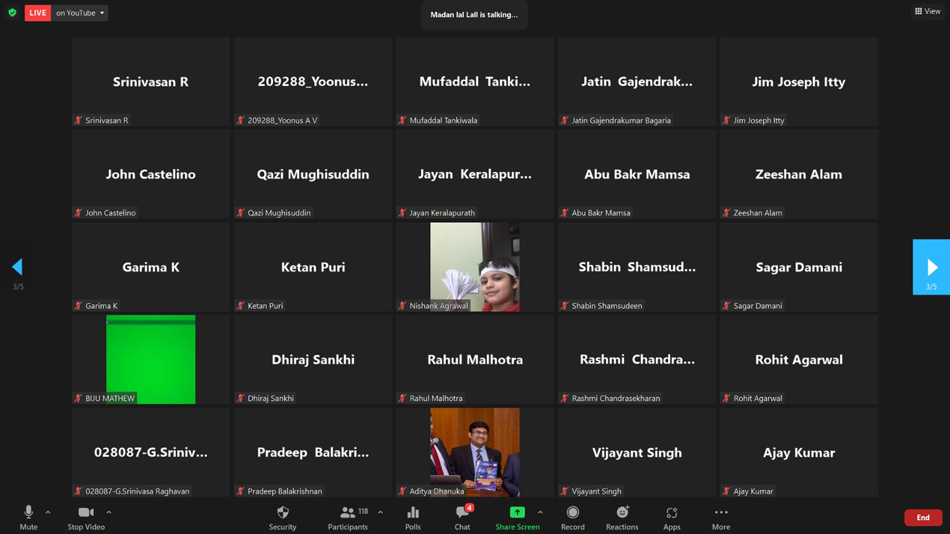Start recording with the Record icon
The width and height of the screenshot is (950, 534).
point(573,518)
